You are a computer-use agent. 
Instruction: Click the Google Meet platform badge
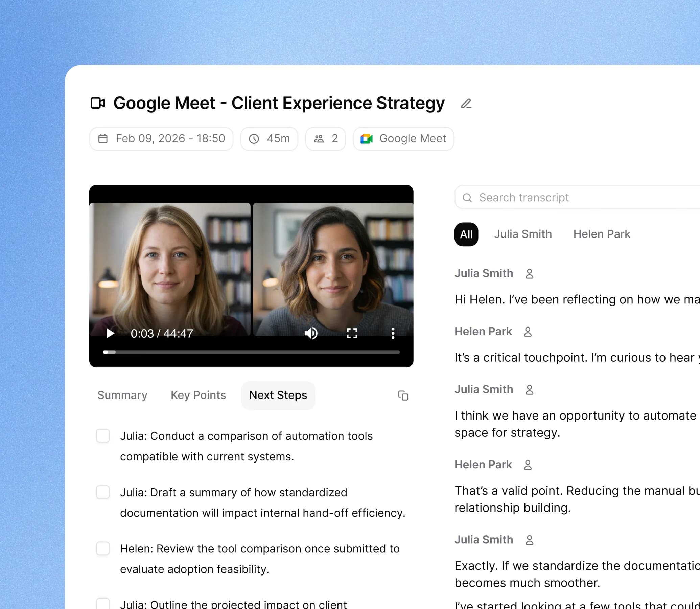403,139
